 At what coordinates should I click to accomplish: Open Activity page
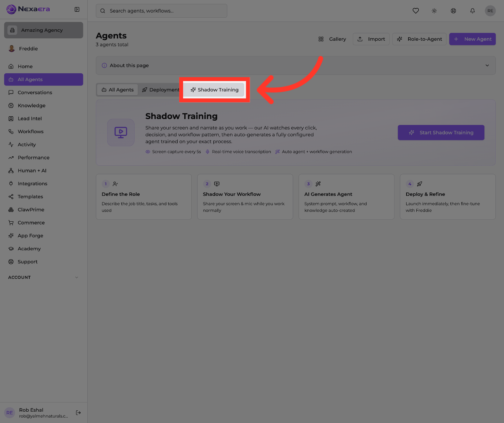pyautogui.click(x=43, y=145)
